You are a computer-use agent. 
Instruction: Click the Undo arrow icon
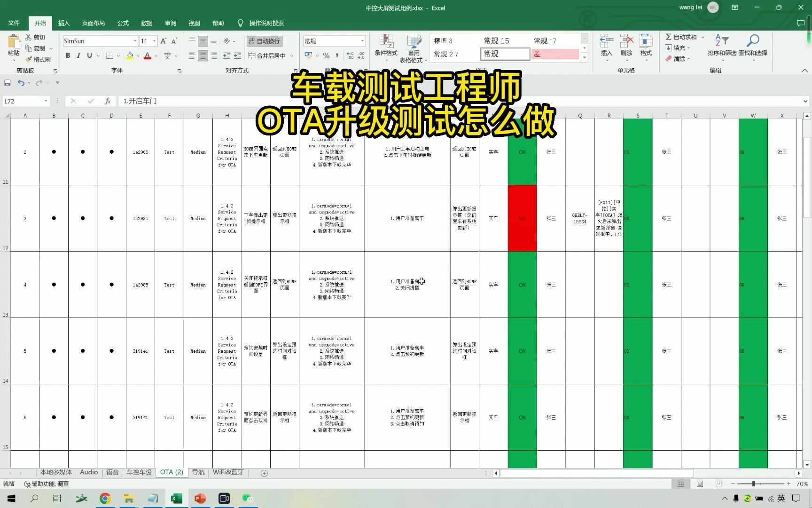click(x=21, y=83)
